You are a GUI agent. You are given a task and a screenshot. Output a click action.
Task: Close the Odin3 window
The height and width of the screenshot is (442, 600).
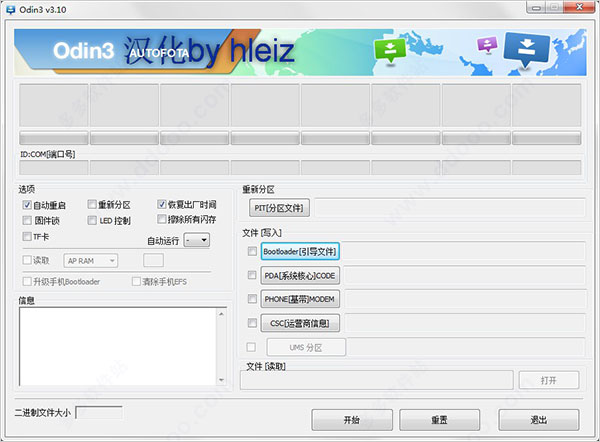pyautogui.click(x=579, y=8)
